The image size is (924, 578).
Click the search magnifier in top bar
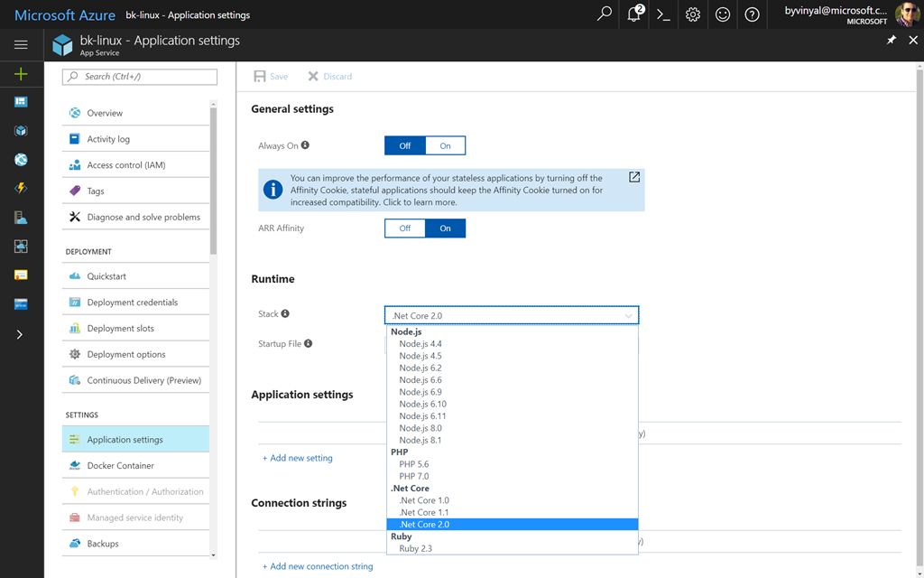[605, 14]
